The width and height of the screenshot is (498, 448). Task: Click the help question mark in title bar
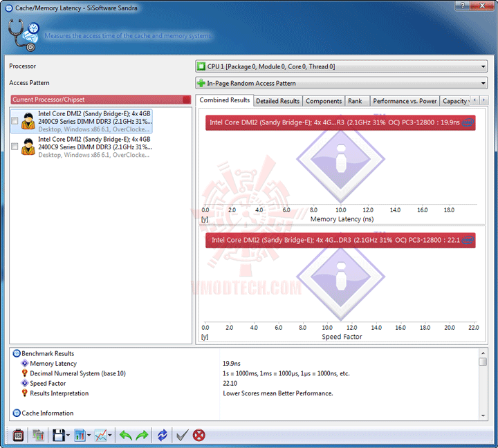coord(463,6)
